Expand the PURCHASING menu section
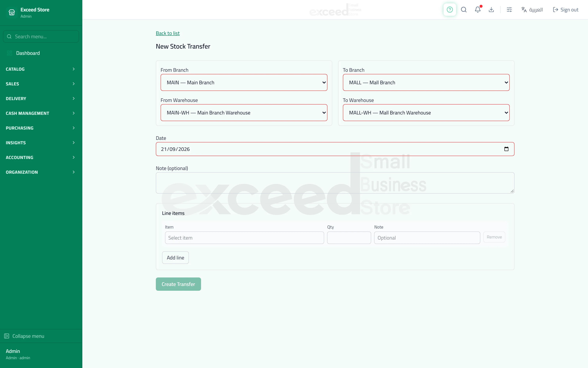The width and height of the screenshot is (588, 368). point(41,128)
